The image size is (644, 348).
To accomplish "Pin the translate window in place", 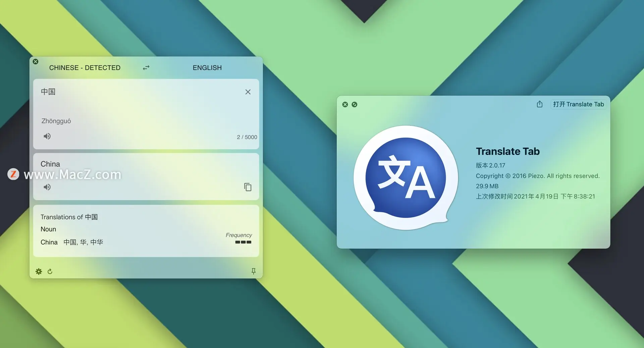I will point(254,271).
